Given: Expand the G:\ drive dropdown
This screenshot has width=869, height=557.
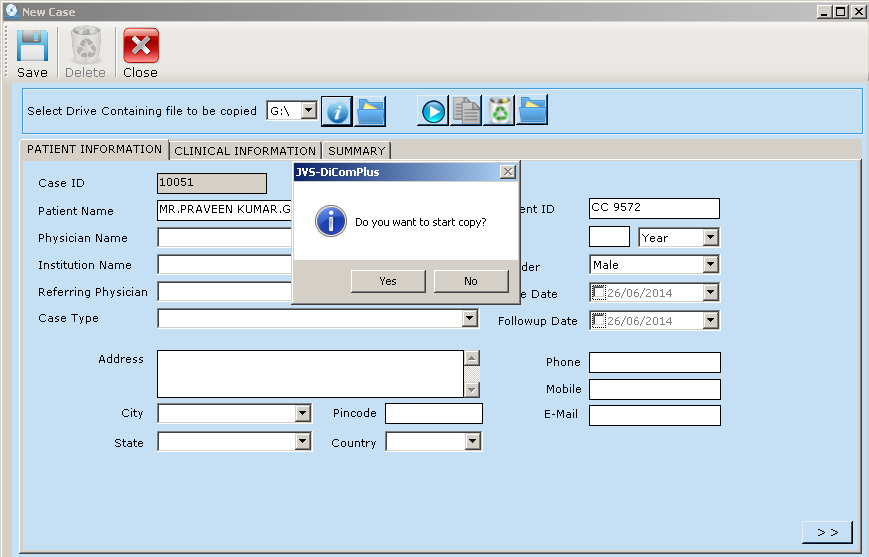Looking at the screenshot, I should [308, 111].
